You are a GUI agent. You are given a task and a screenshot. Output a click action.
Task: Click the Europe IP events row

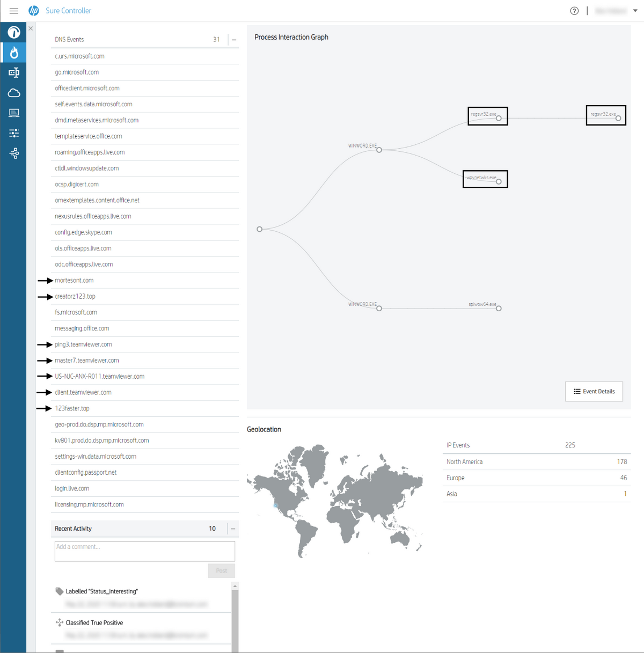537,478
